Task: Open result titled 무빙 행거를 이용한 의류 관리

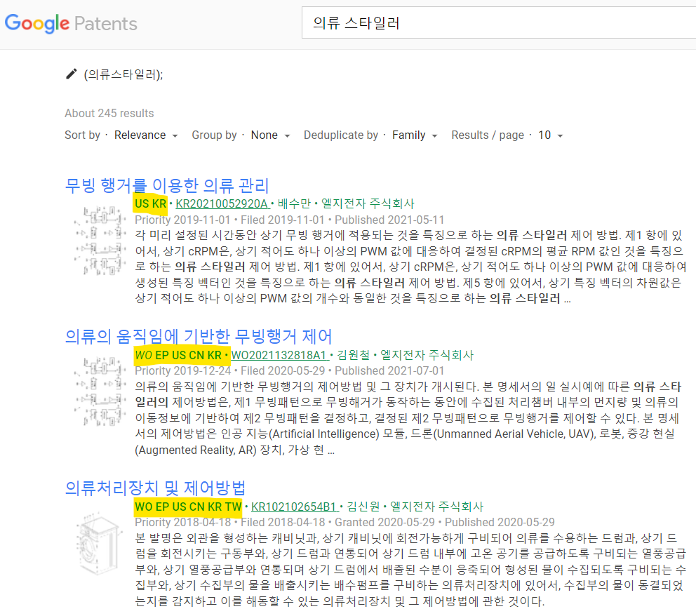Action: click(167, 185)
